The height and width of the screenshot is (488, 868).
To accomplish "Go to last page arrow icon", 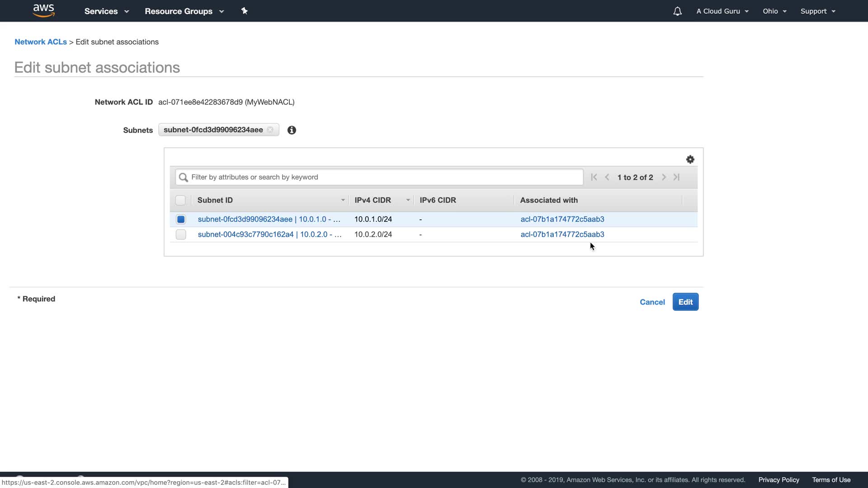I will 676,177.
